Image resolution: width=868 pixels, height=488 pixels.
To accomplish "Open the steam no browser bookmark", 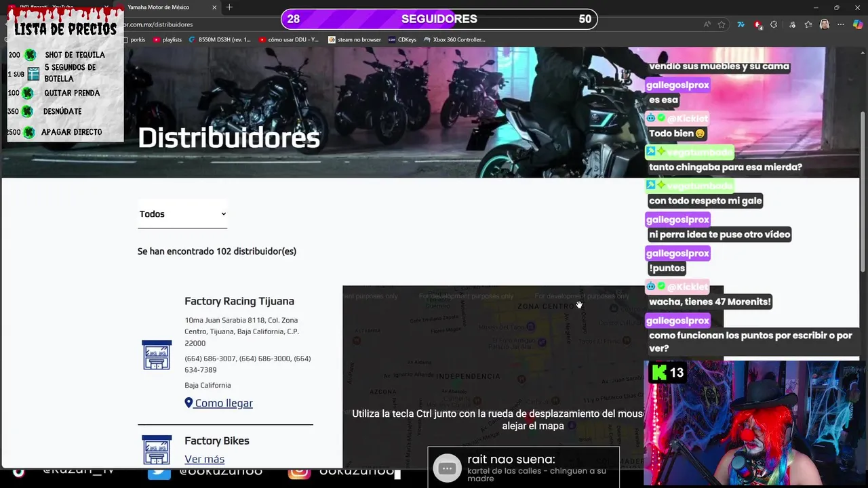I will [x=355, y=39].
